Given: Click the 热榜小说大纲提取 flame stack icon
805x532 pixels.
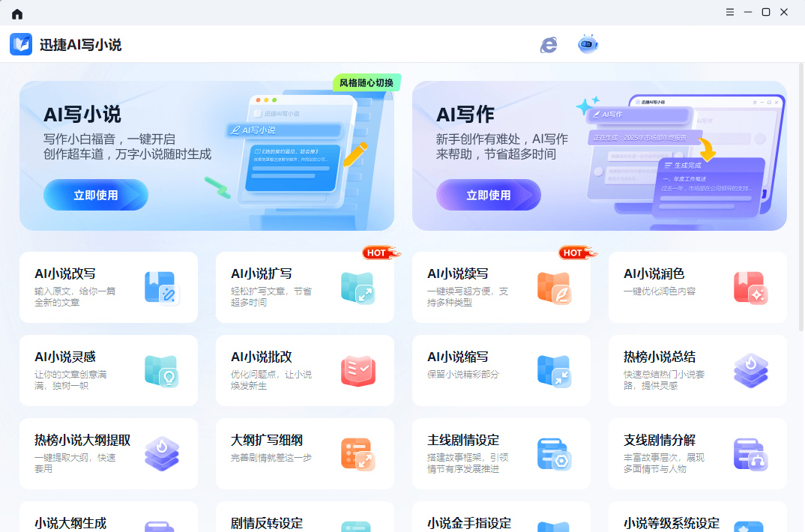Looking at the screenshot, I should (162, 454).
